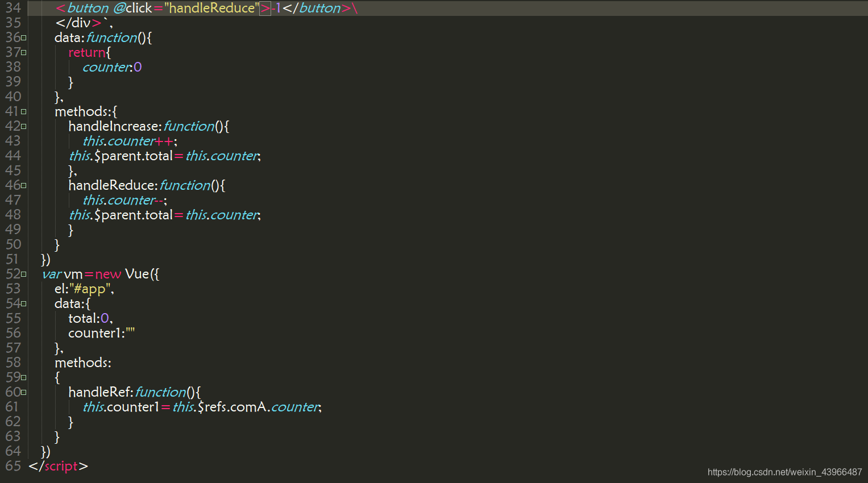Click line number 48 in the gutter
The width and height of the screenshot is (868, 483).
13,215
